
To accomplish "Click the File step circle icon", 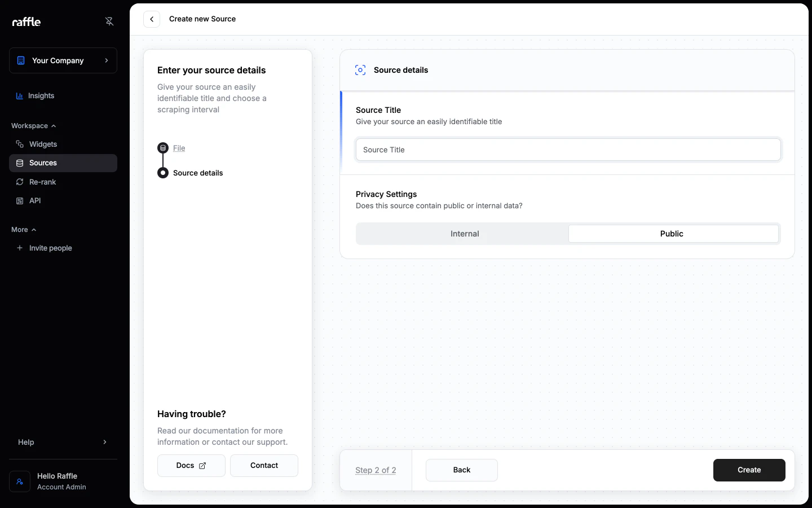I will tap(163, 148).
